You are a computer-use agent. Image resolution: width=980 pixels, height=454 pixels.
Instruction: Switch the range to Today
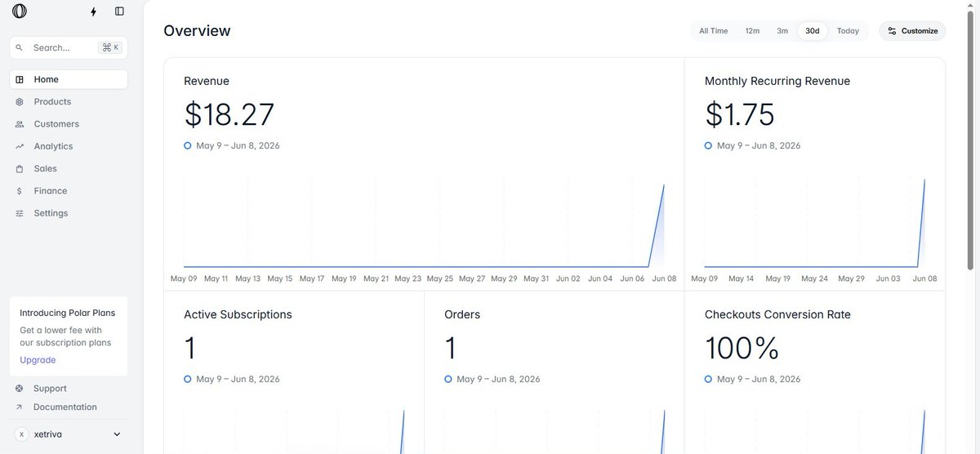pos(848,31)
